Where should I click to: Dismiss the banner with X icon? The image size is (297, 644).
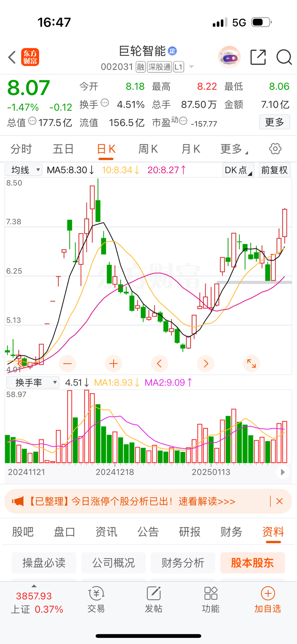[x=280, y=501]
